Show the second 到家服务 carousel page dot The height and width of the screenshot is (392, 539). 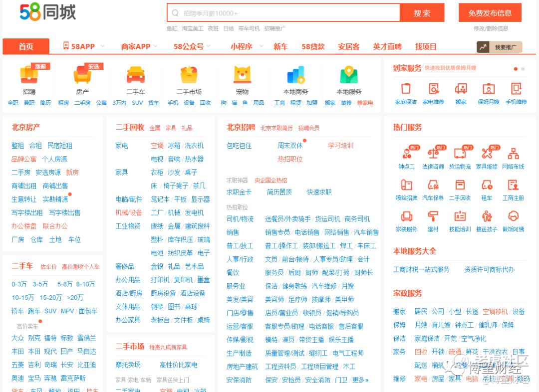point(523,69)
